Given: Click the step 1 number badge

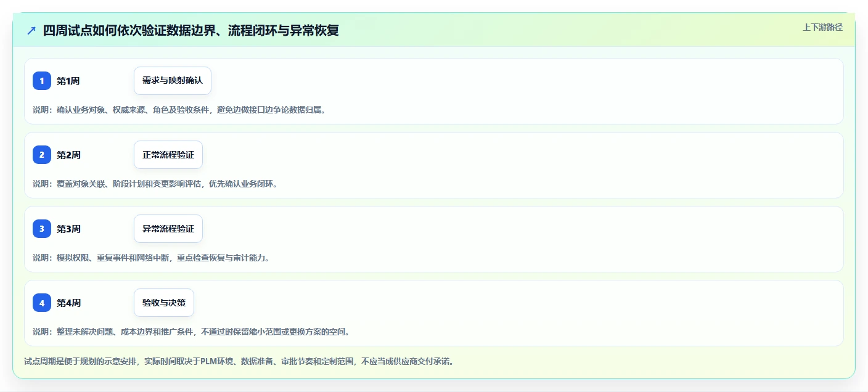Looking at the screenshot, I should coord(42,81).
